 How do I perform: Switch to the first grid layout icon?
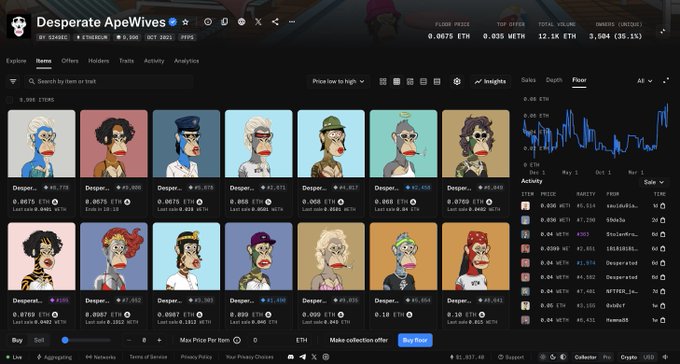coord(383,82)
